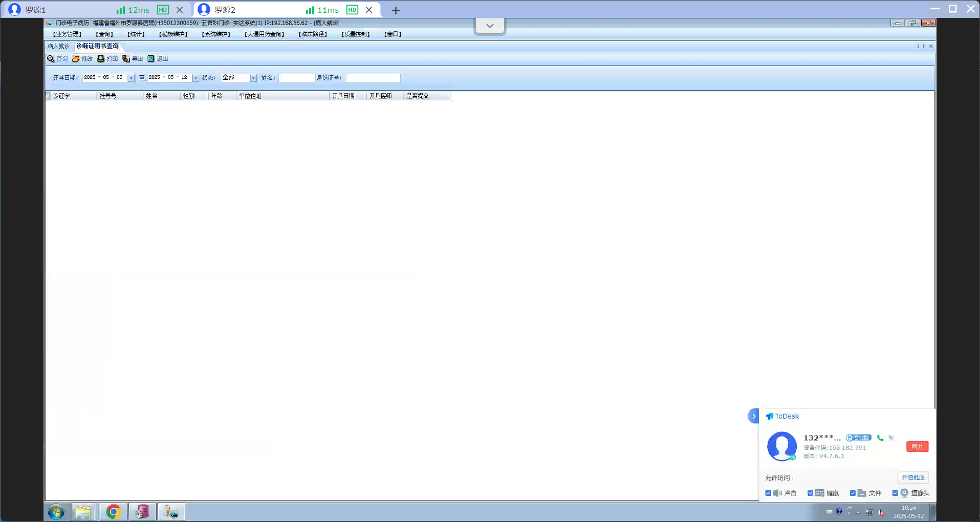The height and width of the screenshot is (522, 980).
Task: Open the 【大通用药查询】 menu
Action: [x=264, y=34]
